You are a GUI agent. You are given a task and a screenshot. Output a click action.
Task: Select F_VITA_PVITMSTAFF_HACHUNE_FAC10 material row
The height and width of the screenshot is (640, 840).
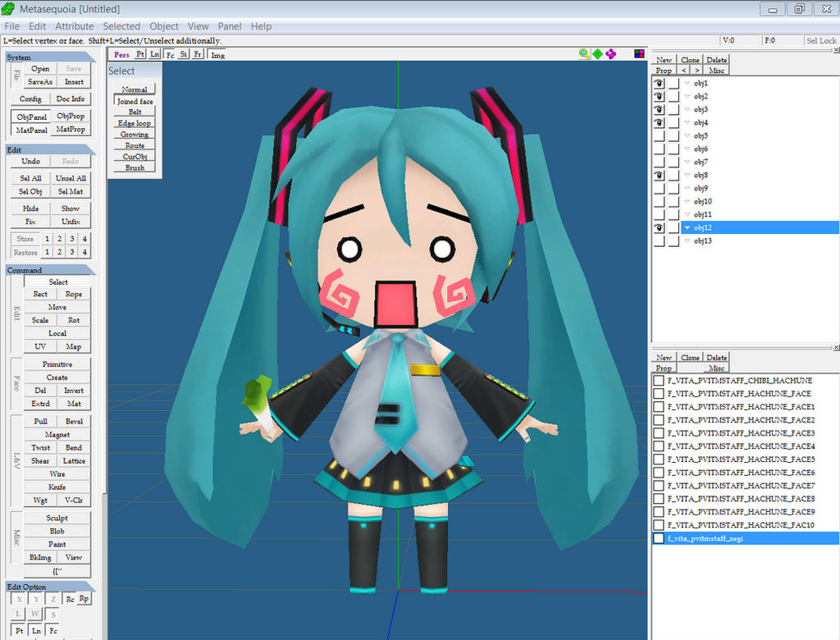pyautogui.click(x=746, y=525)
